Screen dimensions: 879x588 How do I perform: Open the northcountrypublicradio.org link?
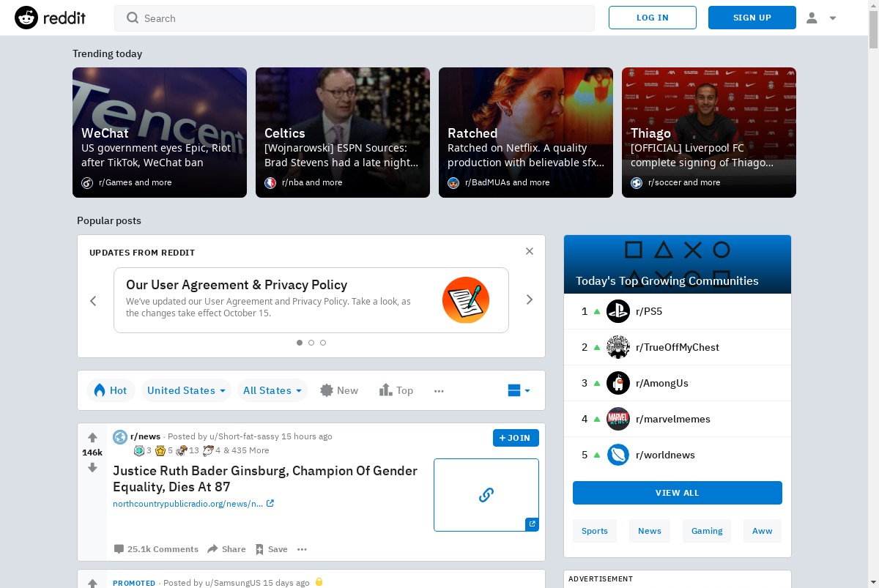188,504
